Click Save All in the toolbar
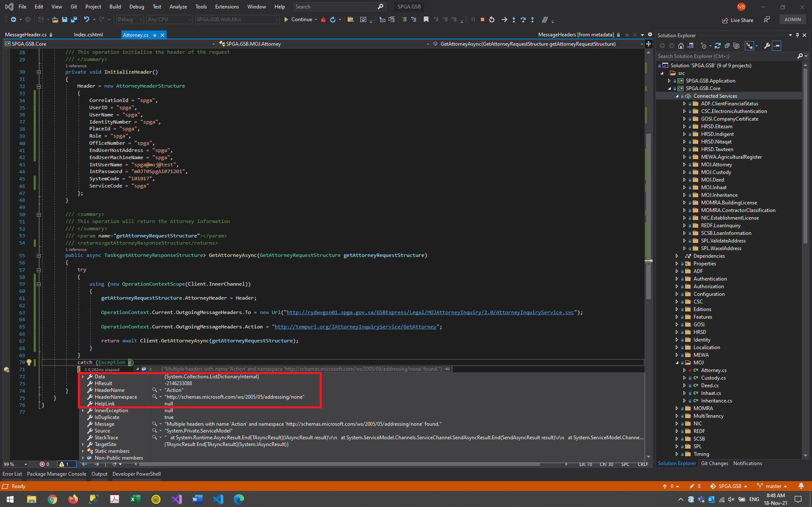The height and width of the screenshot is (507, 812). coord(74,19)
